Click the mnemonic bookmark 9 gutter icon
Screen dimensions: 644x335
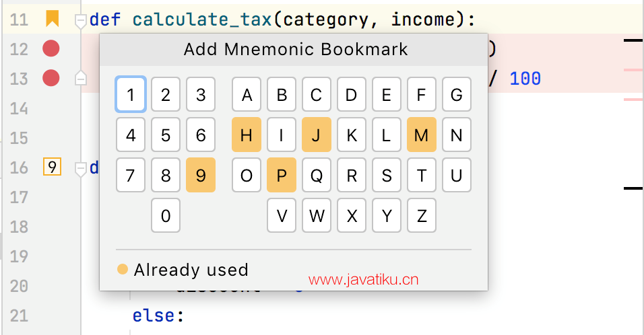coord(52,166)
